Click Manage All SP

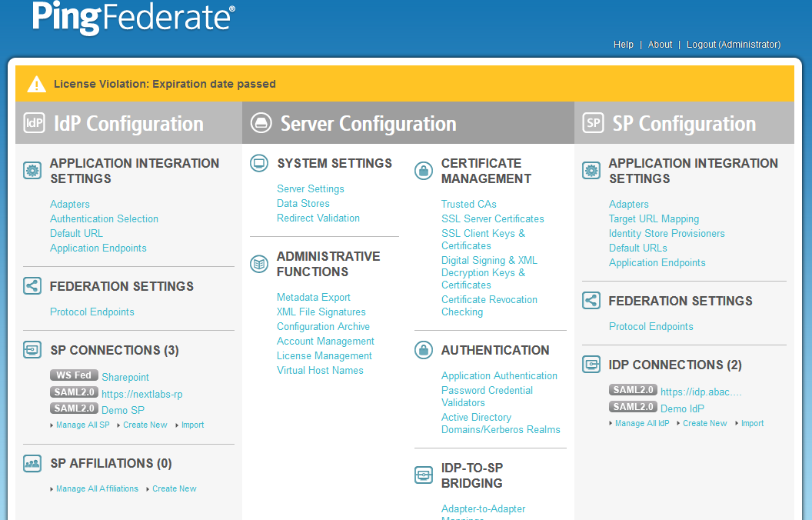pyautogui.click(x=83, y=425)
